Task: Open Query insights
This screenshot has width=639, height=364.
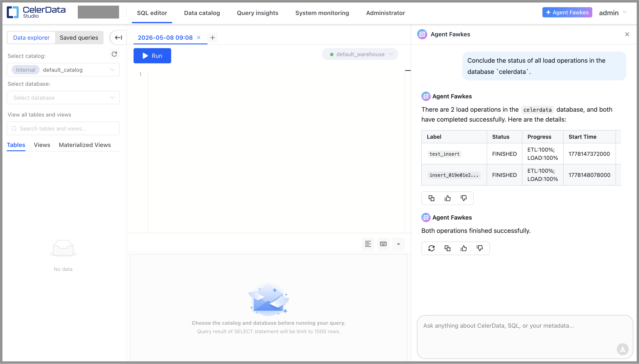Action: 257,13
